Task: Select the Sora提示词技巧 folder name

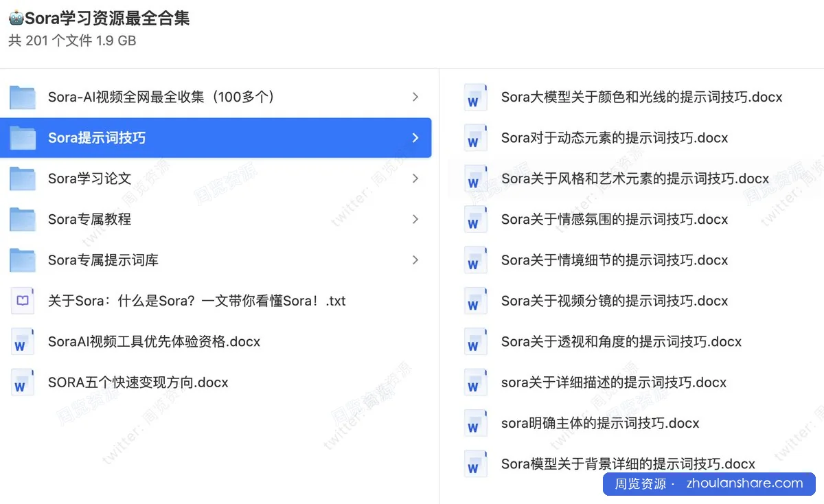Action: click(97, 138)
